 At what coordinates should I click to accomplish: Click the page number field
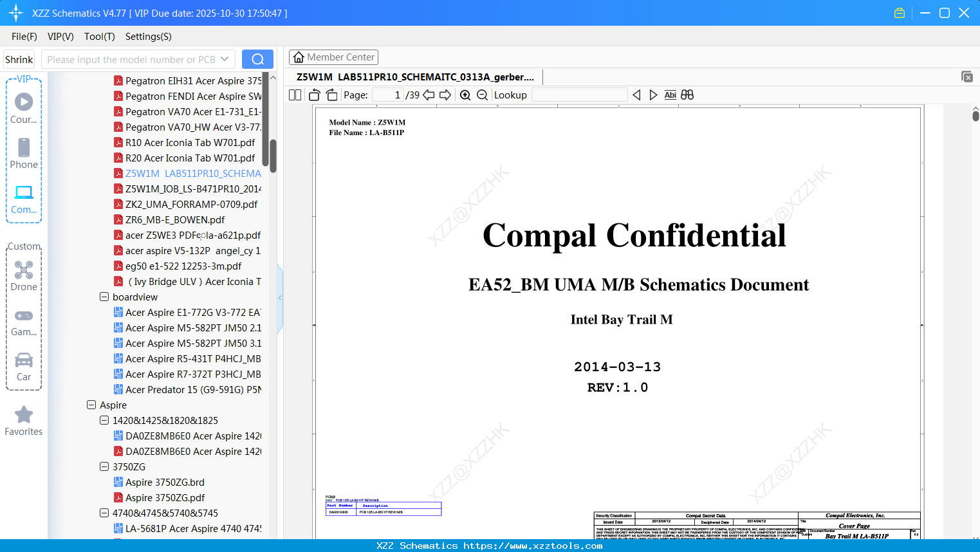click(388, 95)
